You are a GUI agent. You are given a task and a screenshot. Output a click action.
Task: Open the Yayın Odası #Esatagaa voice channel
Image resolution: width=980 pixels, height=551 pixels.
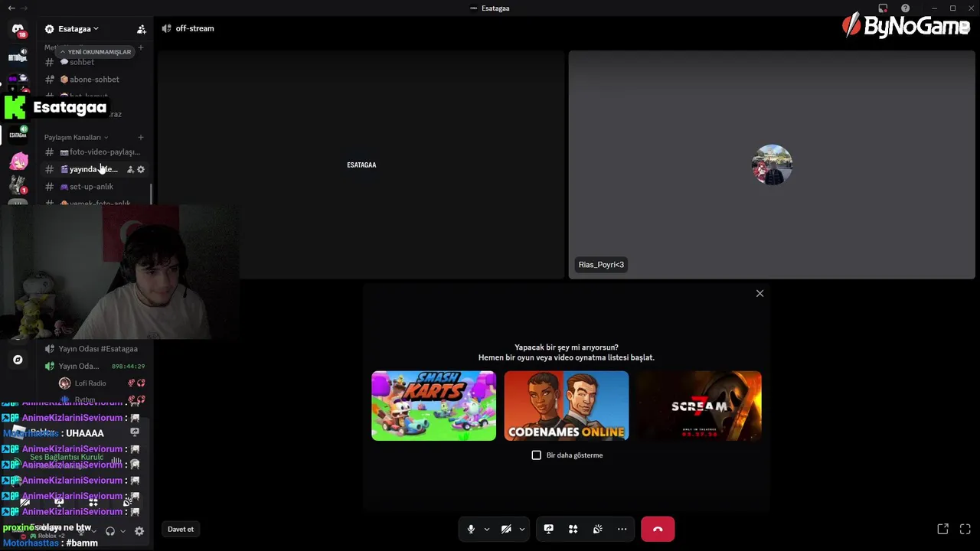pyautogui.click(x=93, y=349)
